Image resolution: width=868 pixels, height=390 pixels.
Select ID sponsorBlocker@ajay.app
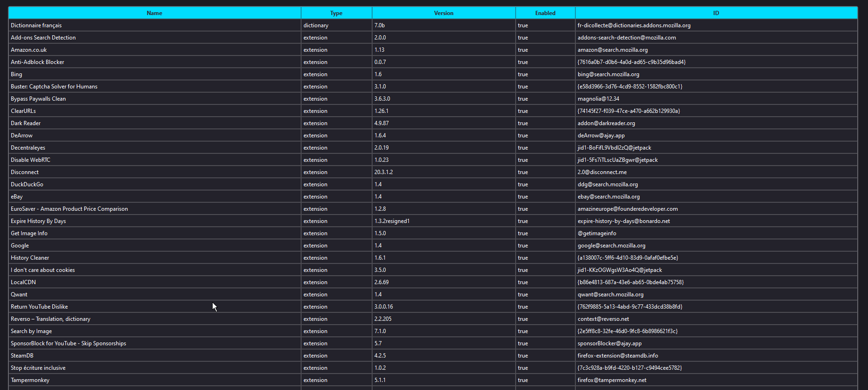pos(716,343)
